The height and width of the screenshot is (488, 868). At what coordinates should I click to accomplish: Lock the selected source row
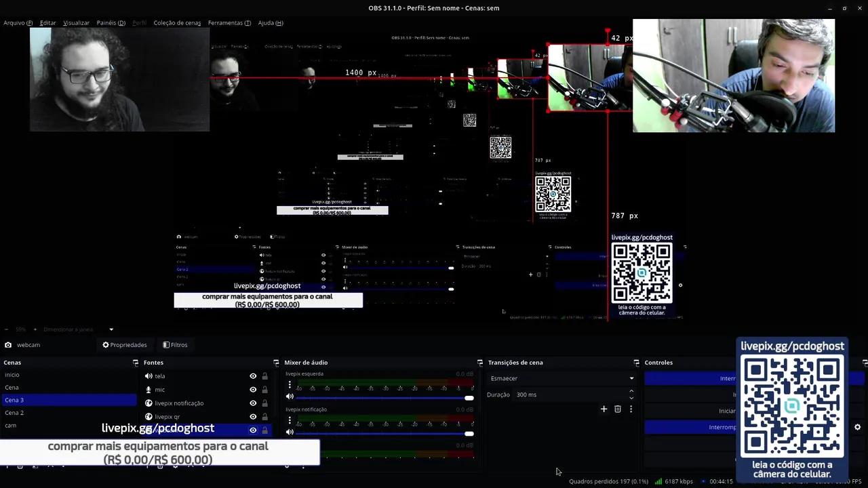click(264, 430)
